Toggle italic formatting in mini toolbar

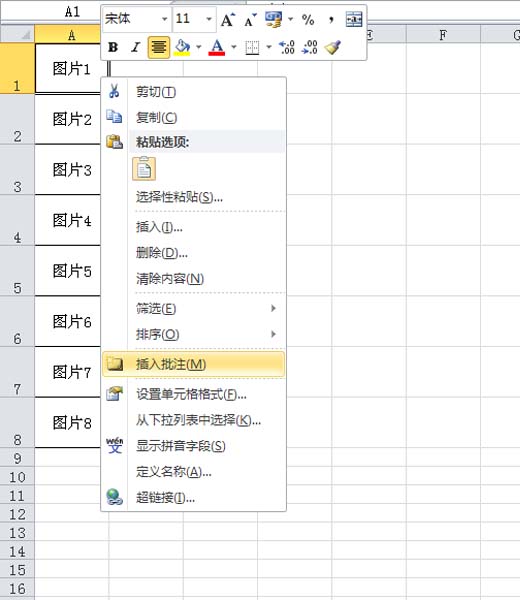[135, 47]
